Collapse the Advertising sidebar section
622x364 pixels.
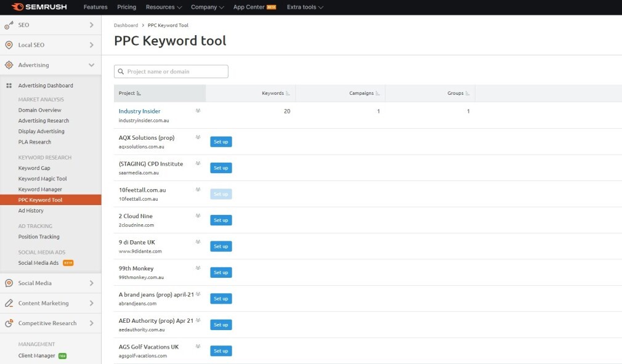(x=92, y=65)
